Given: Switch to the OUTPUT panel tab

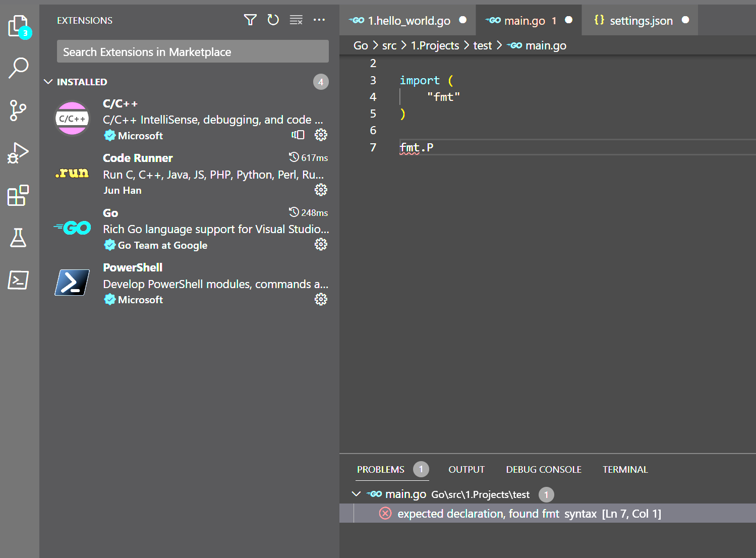Looking at the screenshot, I should tap(466, 469).
